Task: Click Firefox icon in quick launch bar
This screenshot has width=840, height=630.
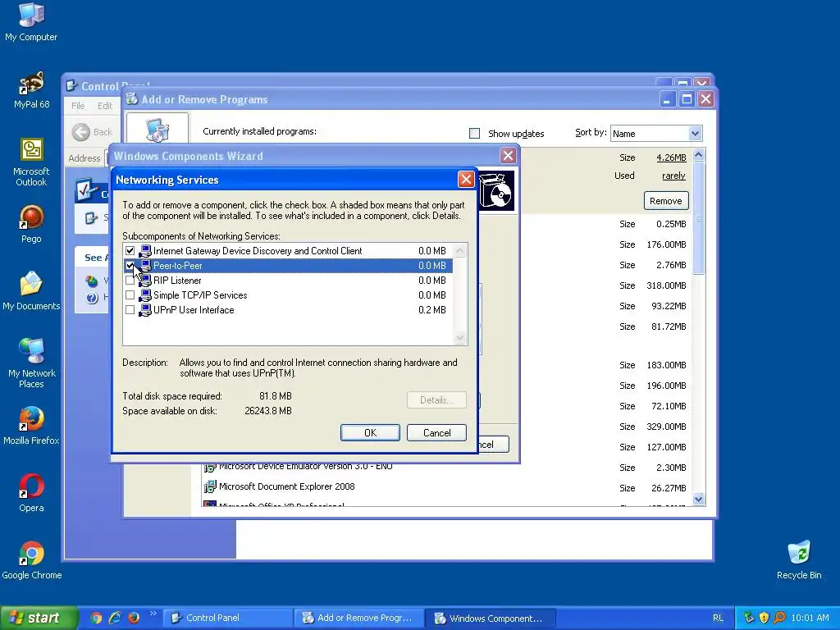Action: pos(134,618)
